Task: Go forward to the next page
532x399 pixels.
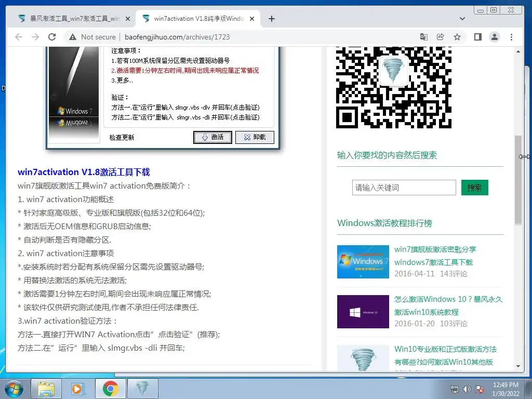Action: (35, 37)
